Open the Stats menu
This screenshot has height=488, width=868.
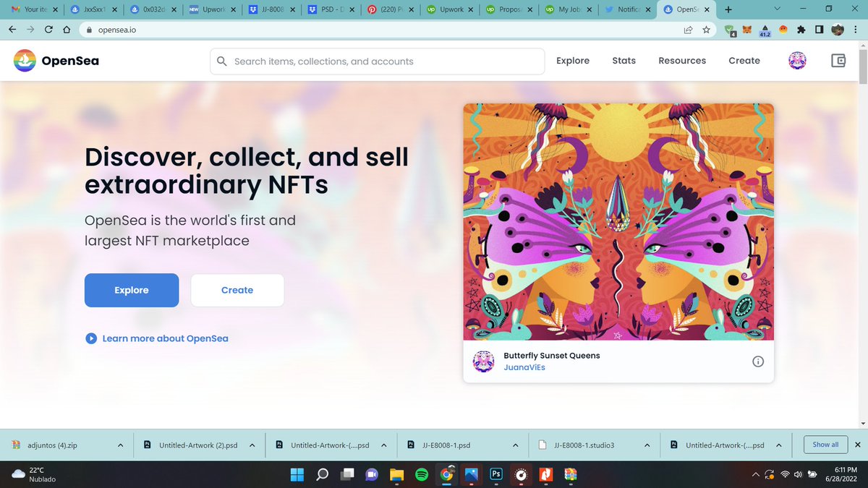(x=624, y=61)
